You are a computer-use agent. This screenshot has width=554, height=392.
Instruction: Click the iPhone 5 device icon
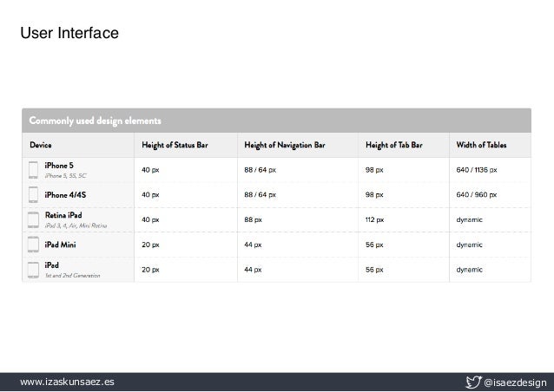[x=34, y=169]
